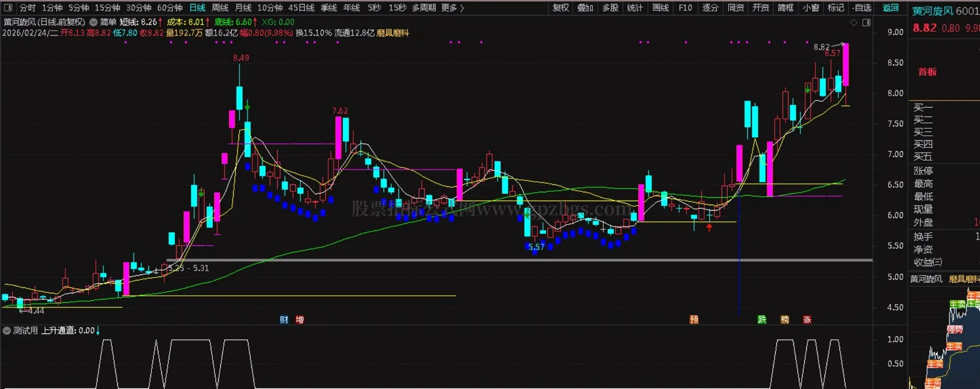The height and width of the screenshot is (389, 980).
Task: Click the diamond icon above the price axis
Action: tap(854, 23)
